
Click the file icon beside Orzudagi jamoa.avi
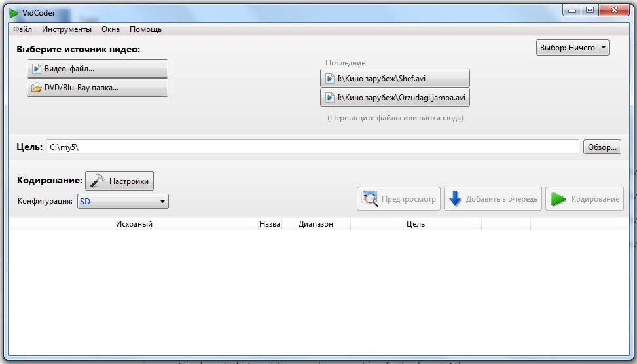tap(330, 98)
